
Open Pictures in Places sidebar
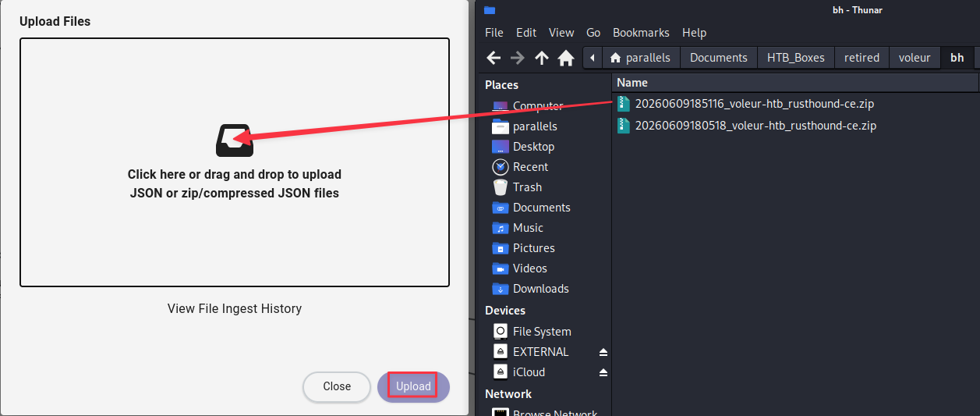(x=533, y=248)
